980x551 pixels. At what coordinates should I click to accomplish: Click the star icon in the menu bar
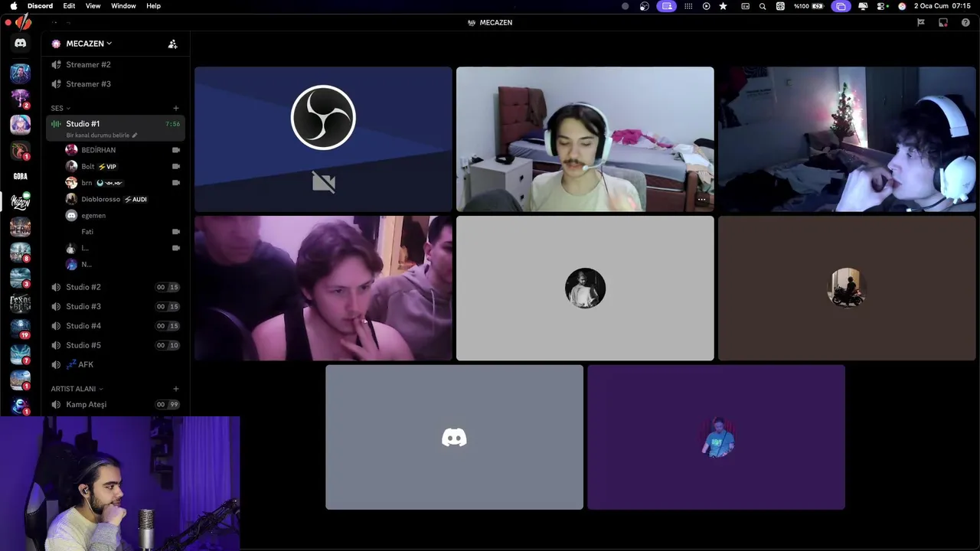coord(723,6)
